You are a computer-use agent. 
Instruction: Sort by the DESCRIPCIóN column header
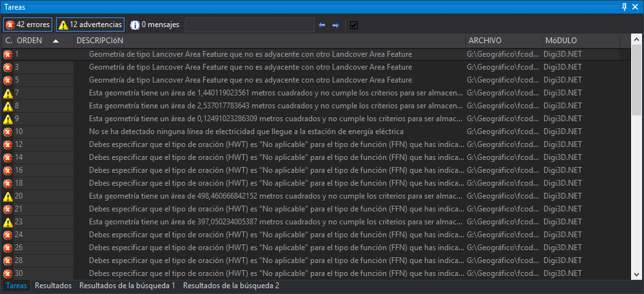coord(270,41)
